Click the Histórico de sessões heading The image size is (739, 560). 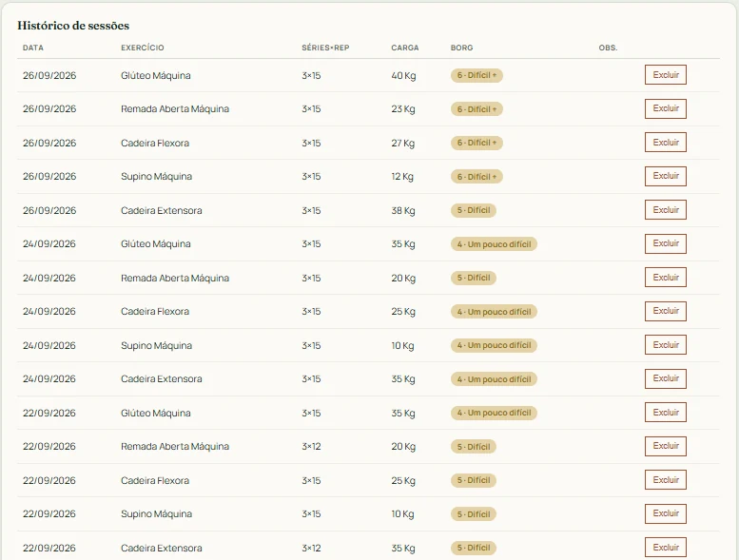[x=73, y=26]
